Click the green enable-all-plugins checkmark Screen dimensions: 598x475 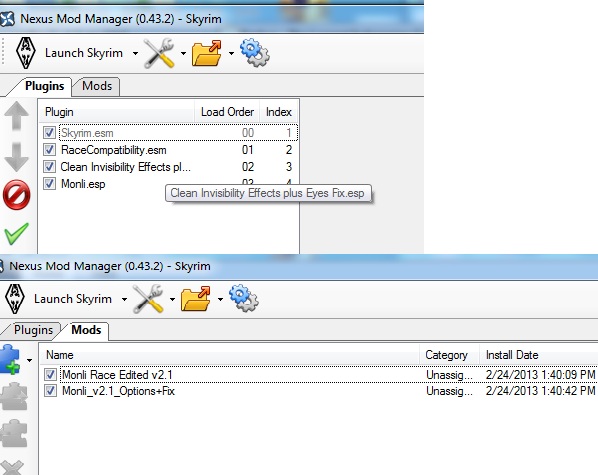point(16,233)
